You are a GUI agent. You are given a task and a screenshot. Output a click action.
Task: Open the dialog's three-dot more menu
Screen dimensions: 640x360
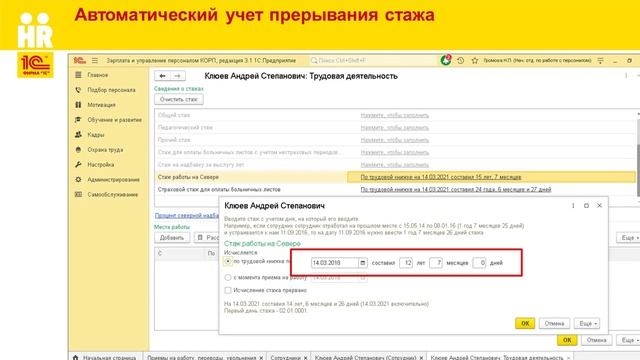[x=573, y=206]
